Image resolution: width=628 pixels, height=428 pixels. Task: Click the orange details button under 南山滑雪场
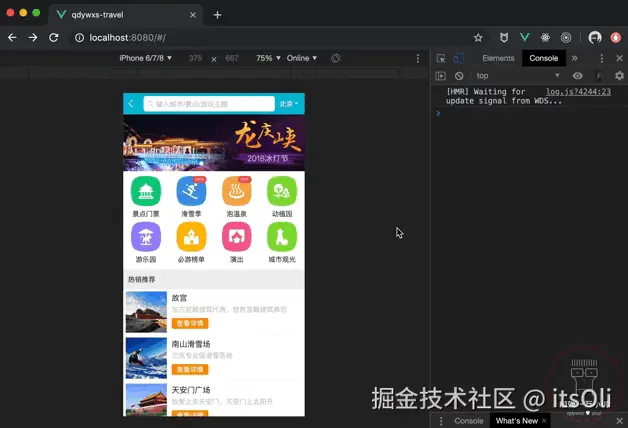[x=190, y=369]
